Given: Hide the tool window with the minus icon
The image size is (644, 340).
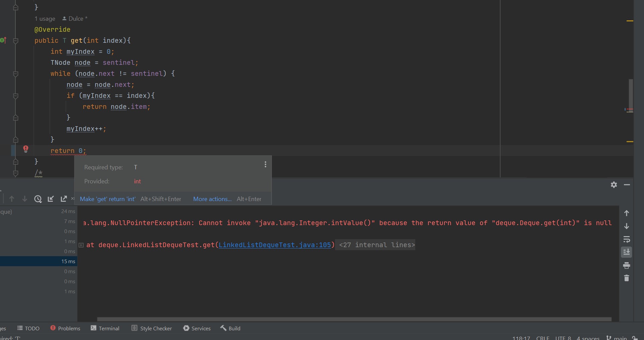Looking at the screenshot, I should point(627,185).
